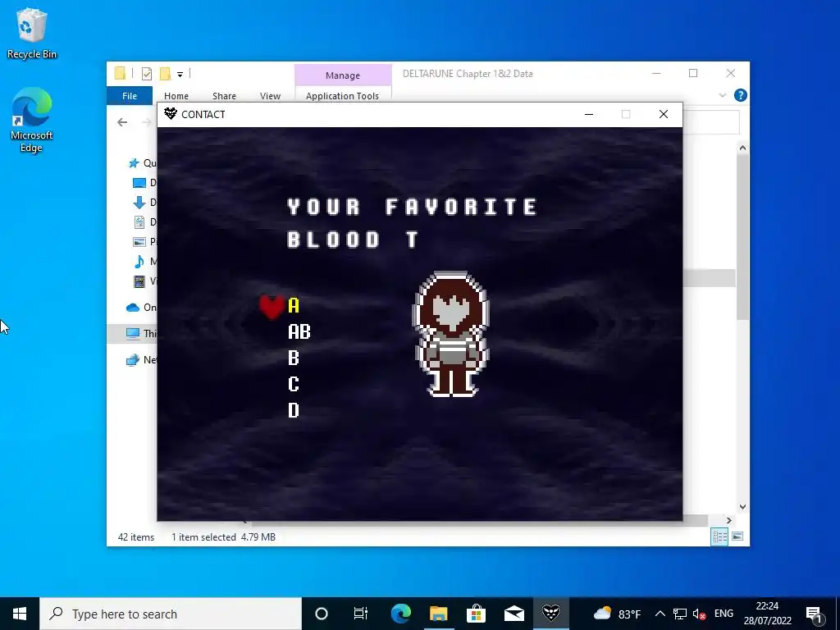Click DELTARUNE game taskbar icon

[551, 614]
